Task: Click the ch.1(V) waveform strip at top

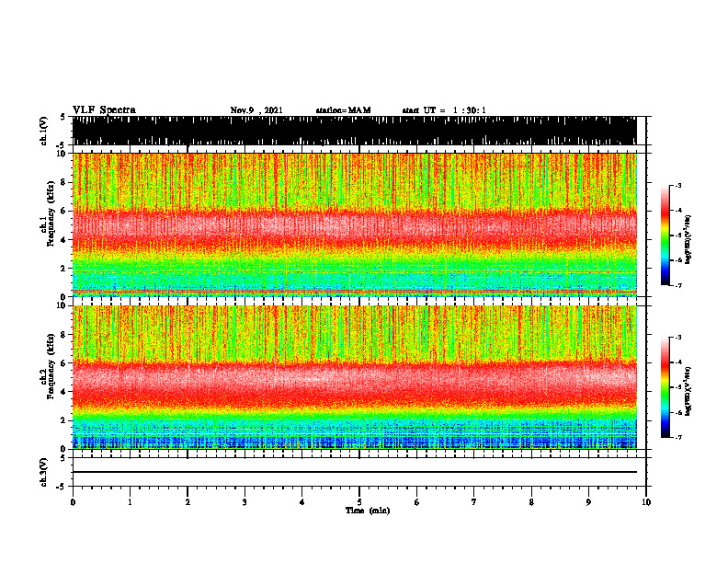Action: pyautogui.click(x=354, y=131)
